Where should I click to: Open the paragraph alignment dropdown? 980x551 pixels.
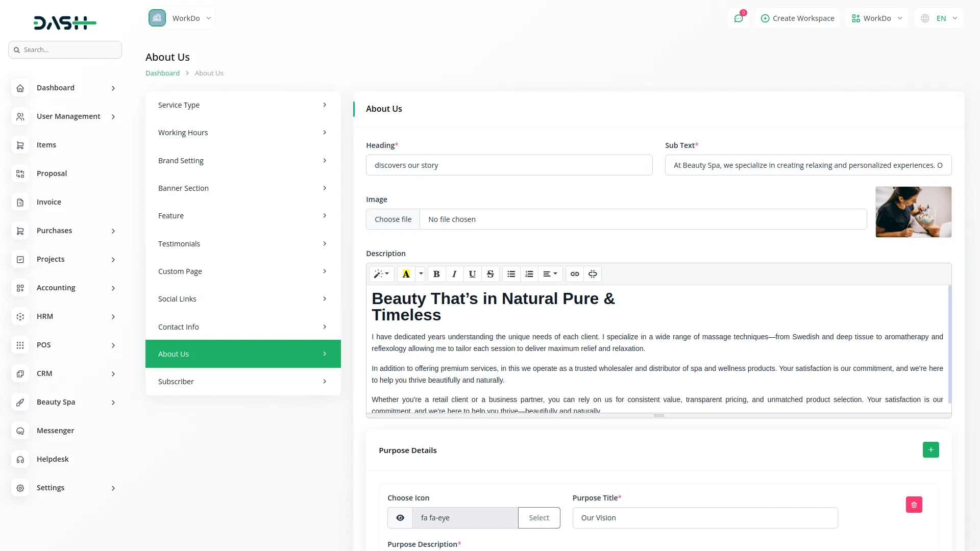(x=550, y=274)
